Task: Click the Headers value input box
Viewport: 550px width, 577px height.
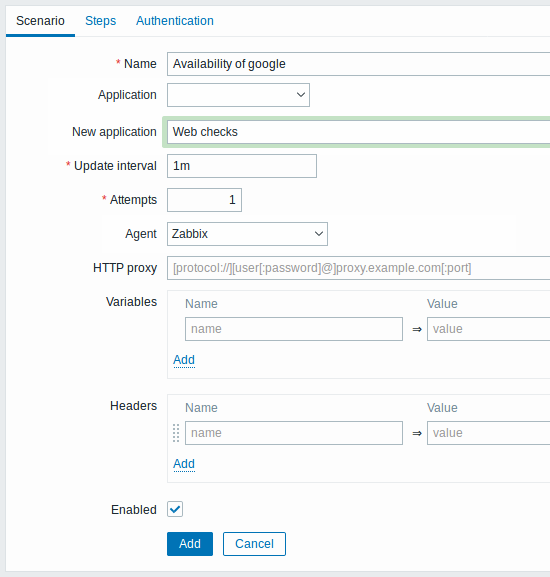Action: click(x=488, y=433)
